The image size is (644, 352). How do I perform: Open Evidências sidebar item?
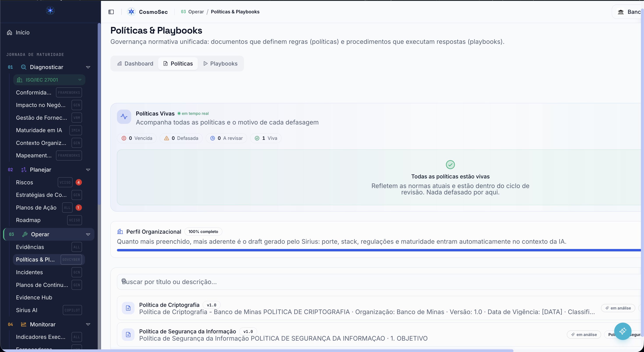coord(49,247)
